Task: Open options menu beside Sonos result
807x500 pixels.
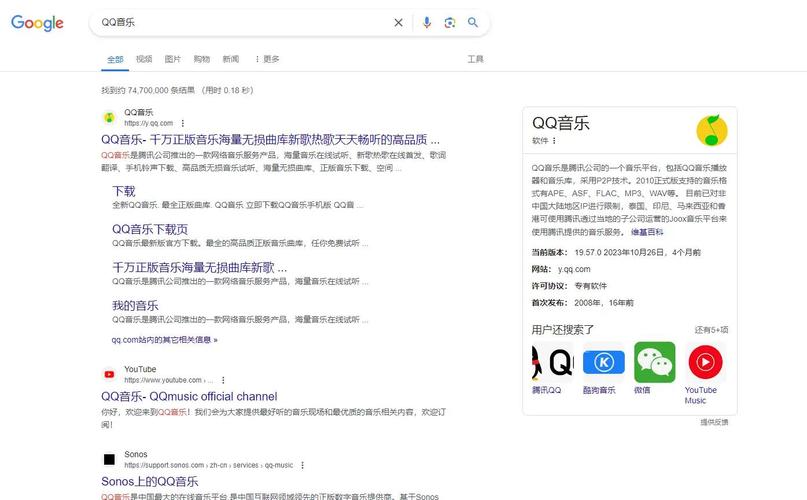Action: tap(302, 465)
